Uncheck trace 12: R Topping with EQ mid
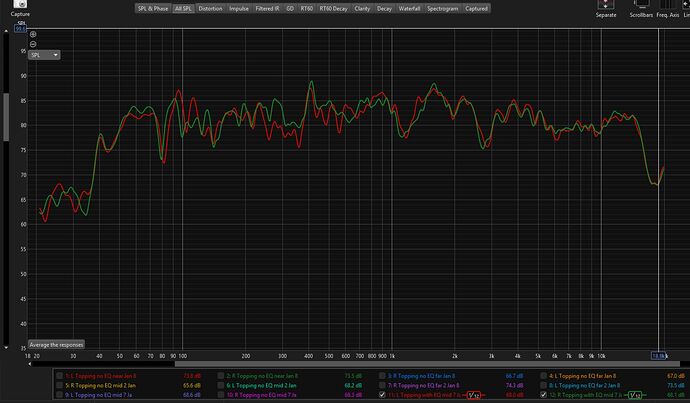The image size is (690, 403). coord(545,395)
